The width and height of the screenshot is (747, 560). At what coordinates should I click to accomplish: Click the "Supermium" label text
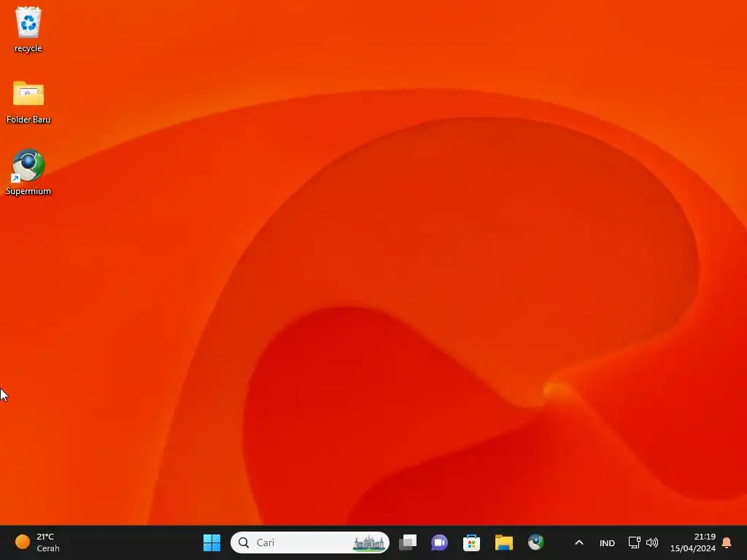28,191
